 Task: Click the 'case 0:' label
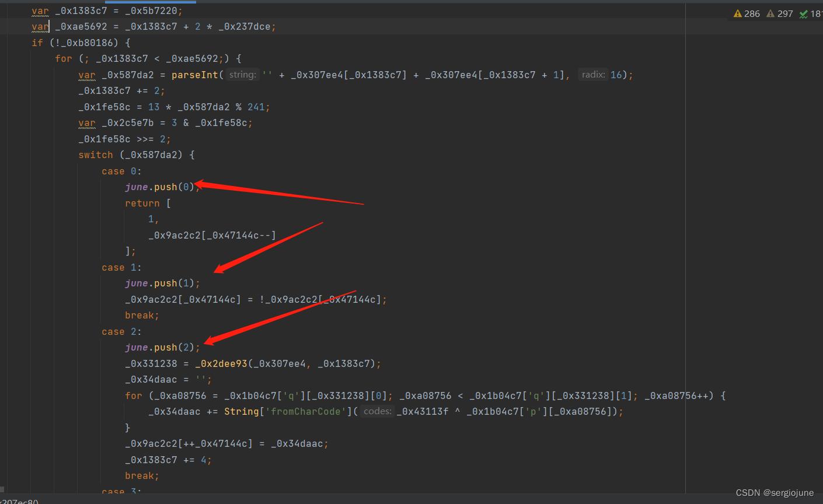coord(121,171)
